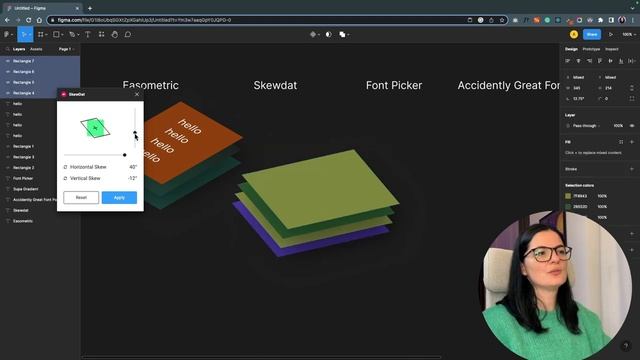Toggle layer visibility eye icon
The width and height of the screenshot is (640, 360).
tap(632, 126)
